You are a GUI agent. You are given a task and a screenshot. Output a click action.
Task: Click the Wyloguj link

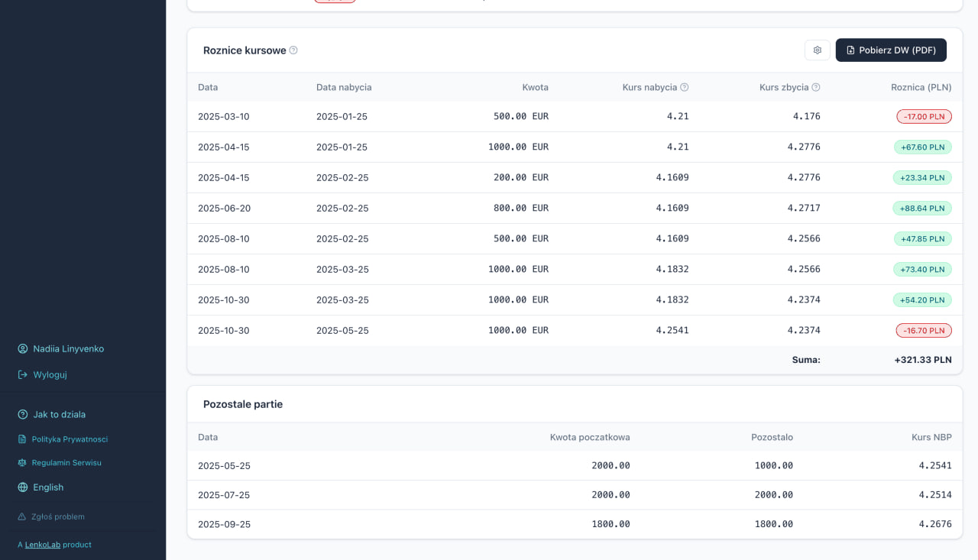(x=50, y=375)
